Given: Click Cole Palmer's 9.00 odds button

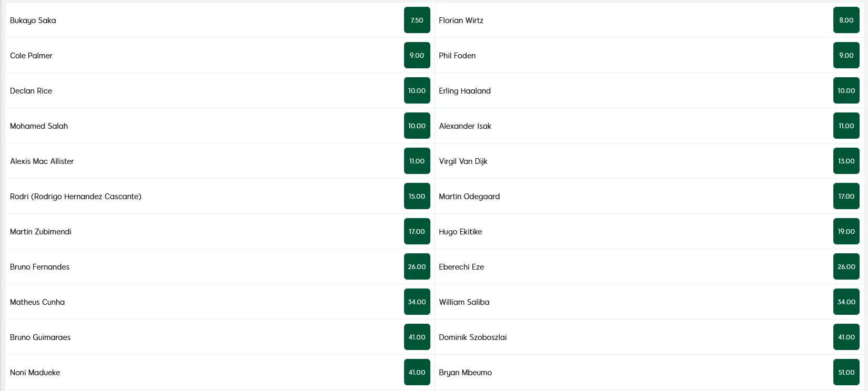Looking at the screenshot, I should [417, 55].
